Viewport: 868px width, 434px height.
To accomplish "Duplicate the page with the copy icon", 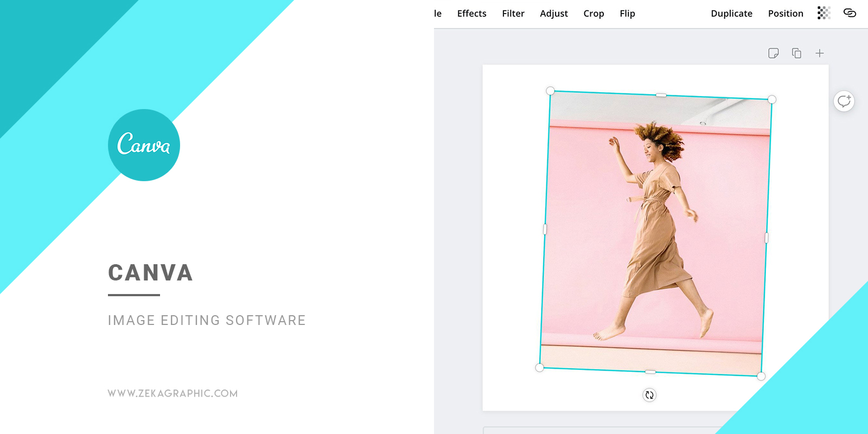I will click(x=796, y=53).
